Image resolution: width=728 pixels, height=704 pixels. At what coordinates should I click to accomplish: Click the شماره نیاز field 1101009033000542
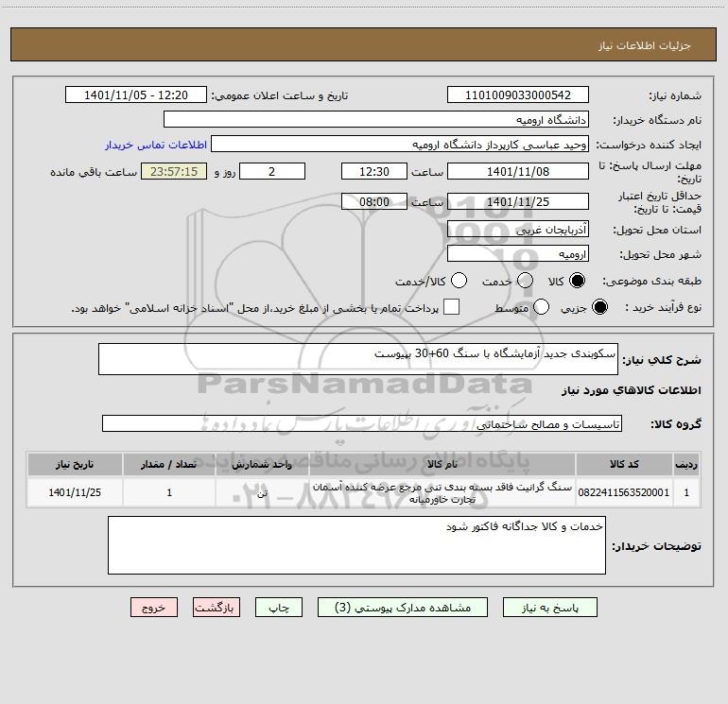click(x=518, y=94)
